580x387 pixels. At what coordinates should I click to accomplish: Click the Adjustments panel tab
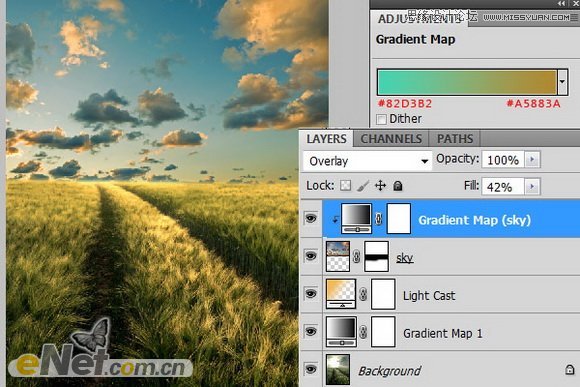(420, 18)
